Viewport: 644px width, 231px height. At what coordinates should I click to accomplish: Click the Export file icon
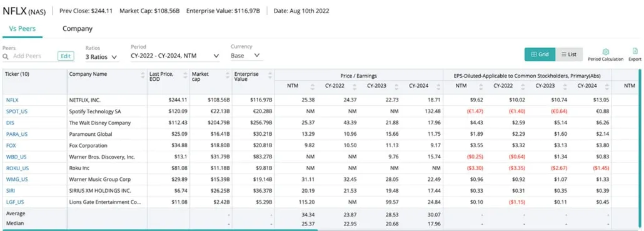tap(635, 51)
